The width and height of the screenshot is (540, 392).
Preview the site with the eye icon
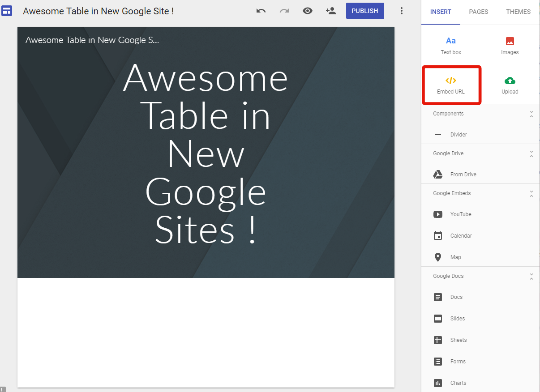(308, 11)
